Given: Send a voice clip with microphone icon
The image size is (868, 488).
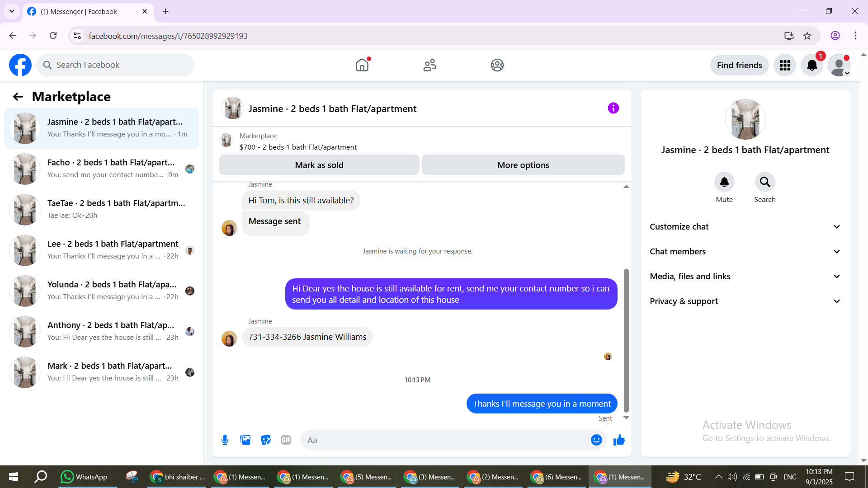Looking at the screenshot, I should [225, 440].
